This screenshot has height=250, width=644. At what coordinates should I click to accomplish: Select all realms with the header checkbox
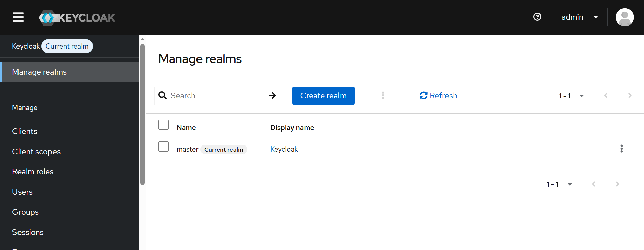pos(164,125)
